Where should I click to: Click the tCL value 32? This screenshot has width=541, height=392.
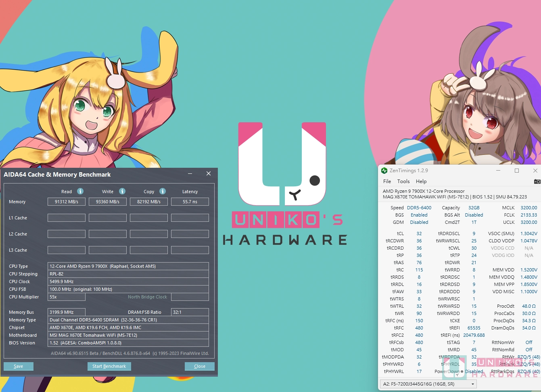pos(419,234)
